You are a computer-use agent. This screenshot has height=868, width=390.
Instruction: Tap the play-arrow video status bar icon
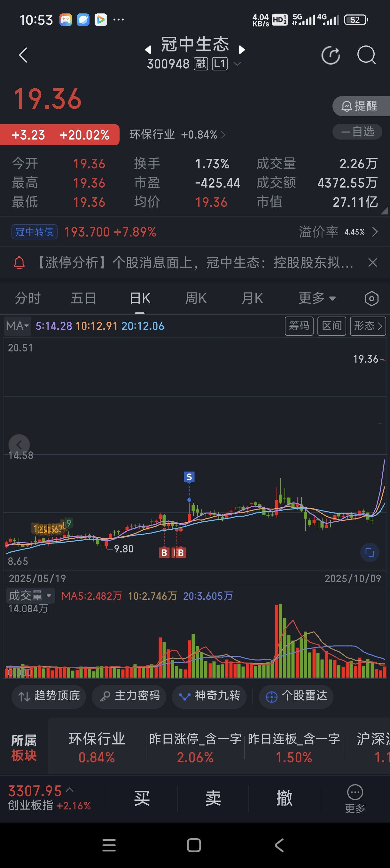[101, 20]
